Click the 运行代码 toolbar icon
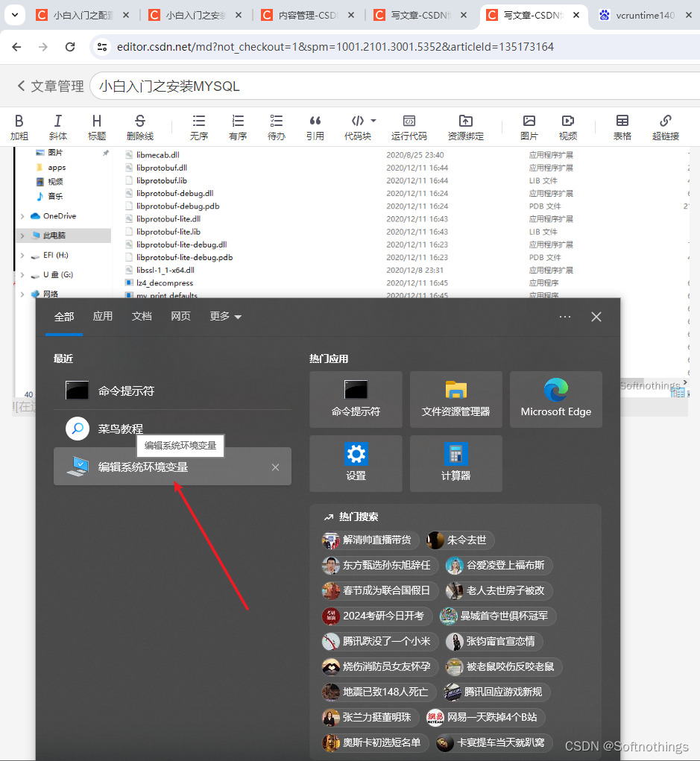Viewport: 700px width, 761px height. (x=409, y=127)
